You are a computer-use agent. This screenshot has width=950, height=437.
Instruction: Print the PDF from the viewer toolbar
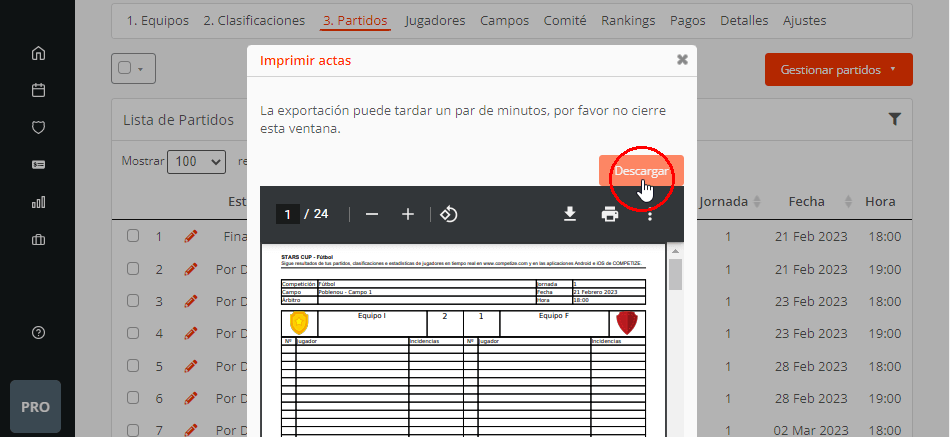click(610, 215)
